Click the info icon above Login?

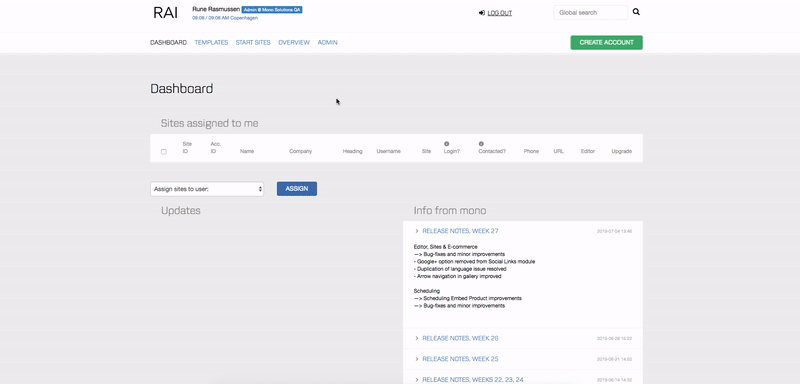click(446, 144)
